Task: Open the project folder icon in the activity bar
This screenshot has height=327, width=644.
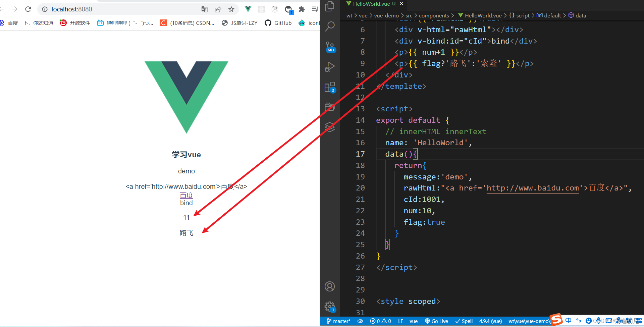Action: [330, 107]
